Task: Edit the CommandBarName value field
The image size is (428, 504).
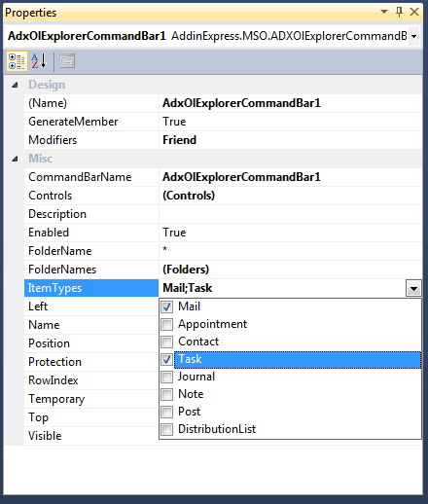Action: pos(291,177)
